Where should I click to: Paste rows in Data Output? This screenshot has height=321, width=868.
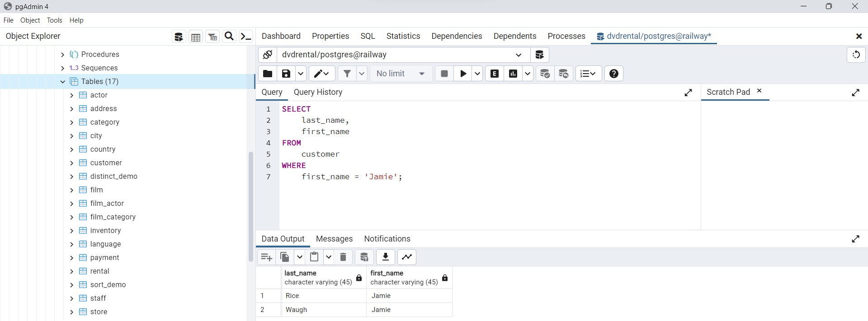(x=314, y=257)
